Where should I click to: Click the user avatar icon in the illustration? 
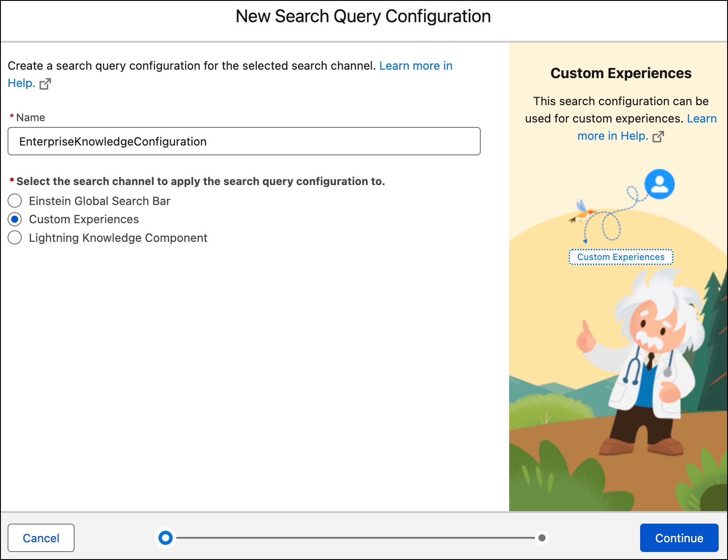pyautogui.click(x=659, y=184)
